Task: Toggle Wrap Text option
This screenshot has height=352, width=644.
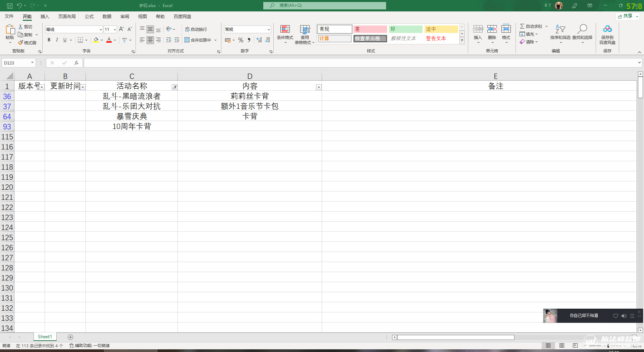Action: (196, 30)
